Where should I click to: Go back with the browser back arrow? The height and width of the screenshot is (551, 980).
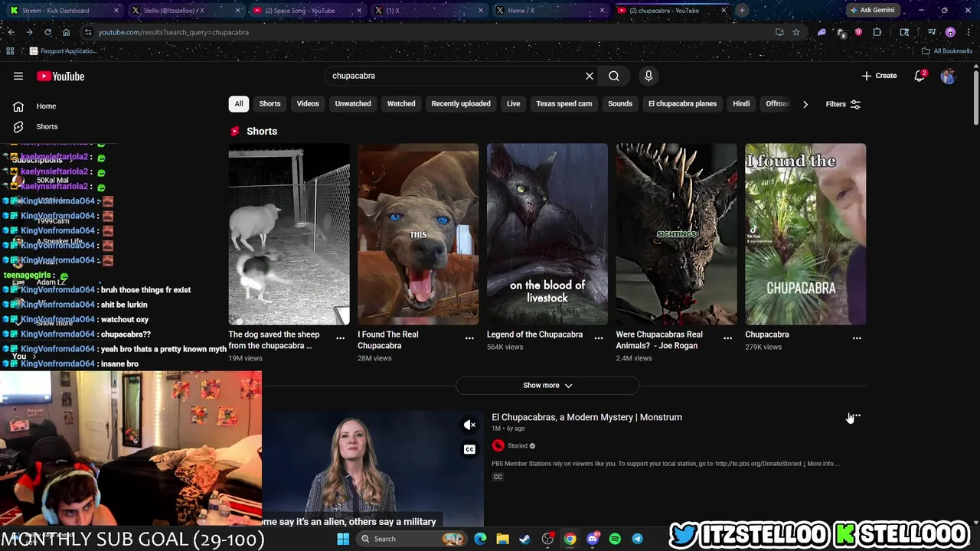(11, 32)
